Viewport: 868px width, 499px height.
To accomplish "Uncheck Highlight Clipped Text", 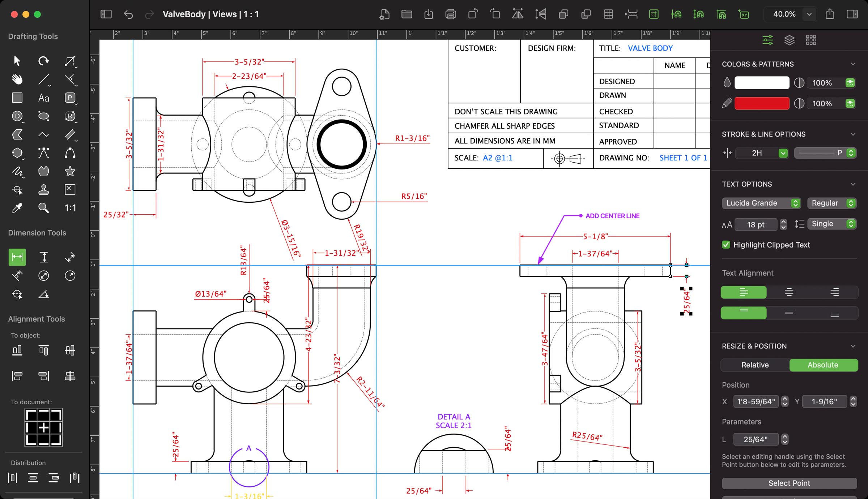I will (x=726, y=245).
